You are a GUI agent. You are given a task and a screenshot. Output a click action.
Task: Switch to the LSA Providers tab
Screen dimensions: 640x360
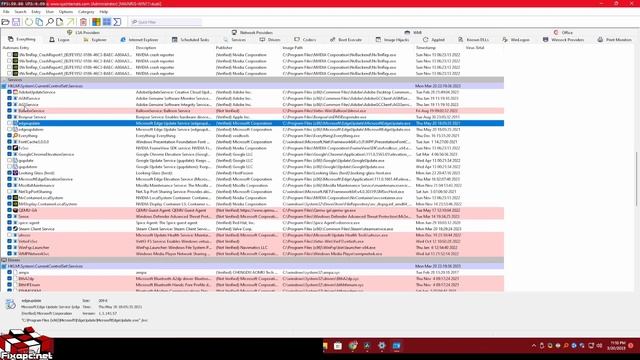point(83,32)
